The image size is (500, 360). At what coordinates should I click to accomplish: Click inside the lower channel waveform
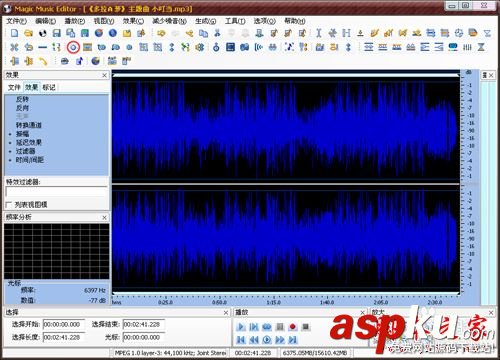pos(286,239)
